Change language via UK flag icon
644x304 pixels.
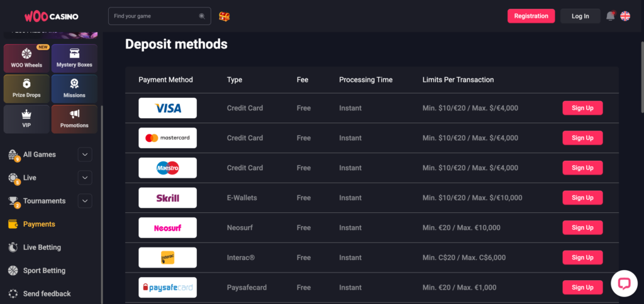pyautogui.click(x=625, y=16)
